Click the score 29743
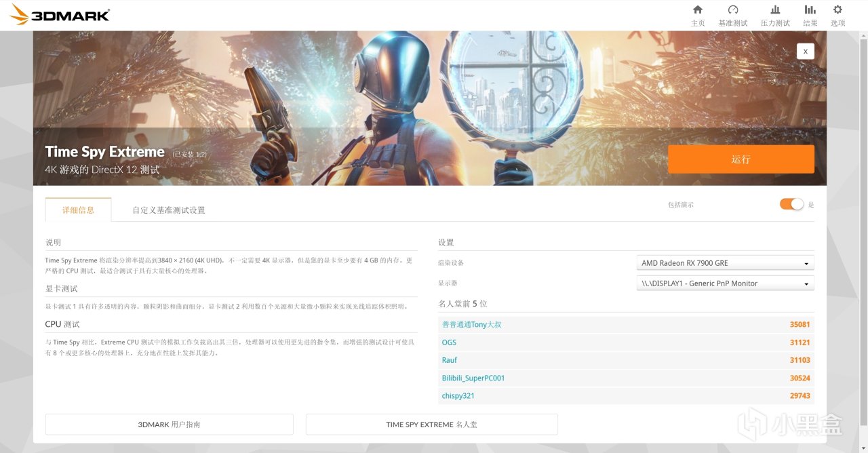The width and height of the screenshot is (868, 453). pyautogui.click(x=800, y=395)
